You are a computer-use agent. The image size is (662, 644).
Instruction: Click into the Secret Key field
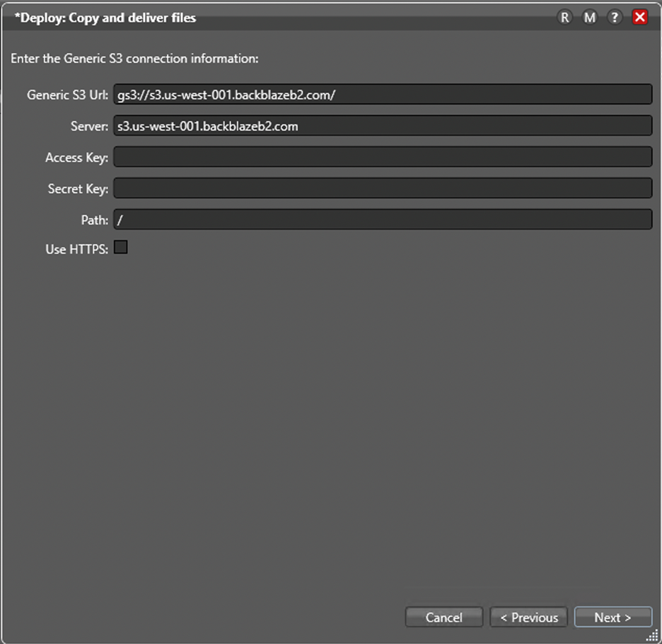pos(383,188)
